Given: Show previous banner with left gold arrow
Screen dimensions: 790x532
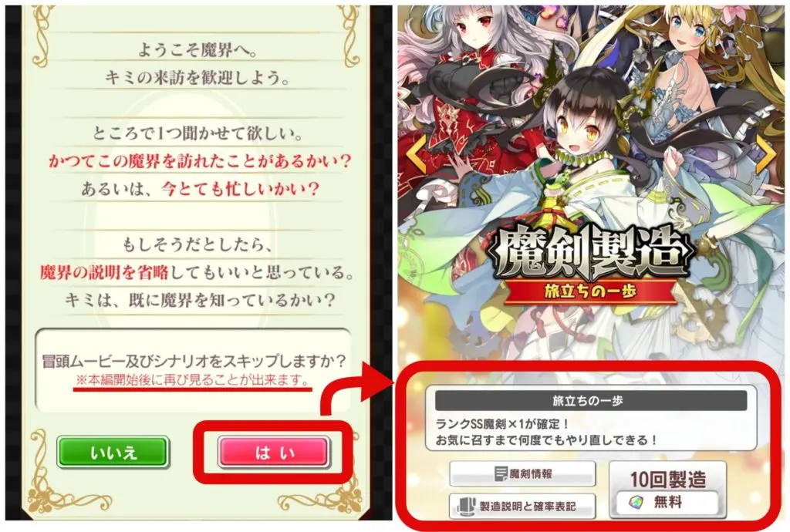Looking at the screenshot, I should [x=416, y=153].
